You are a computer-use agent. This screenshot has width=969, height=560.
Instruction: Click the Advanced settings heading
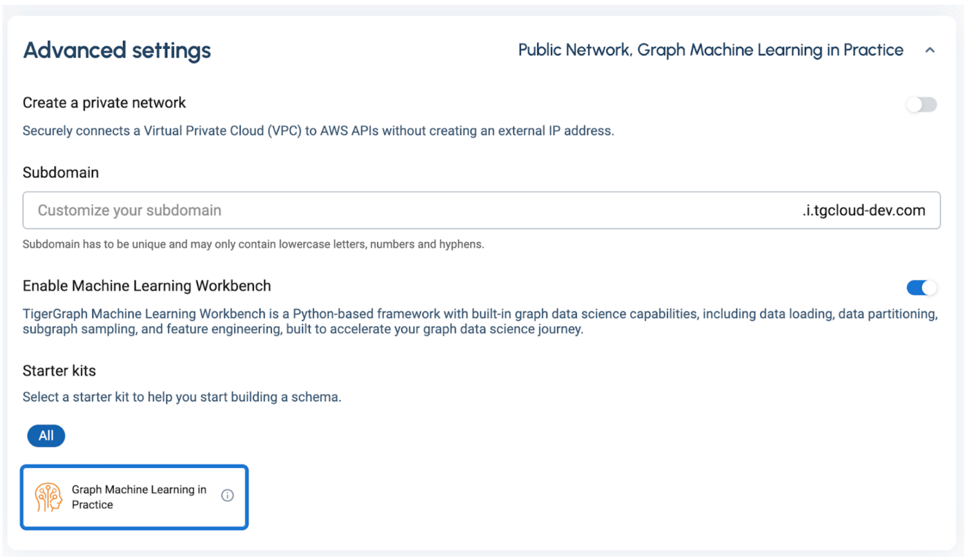point(117,50)
